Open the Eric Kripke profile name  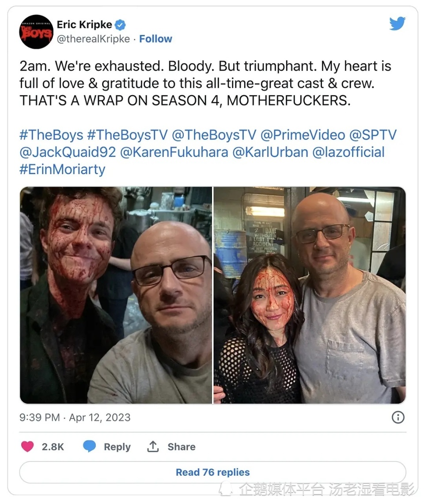click(x=84, y=24)
